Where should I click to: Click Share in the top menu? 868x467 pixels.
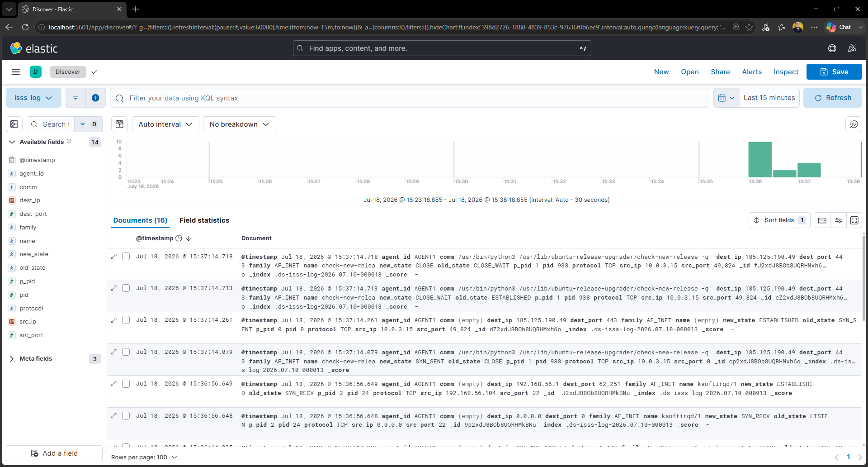tap(720, 72)
